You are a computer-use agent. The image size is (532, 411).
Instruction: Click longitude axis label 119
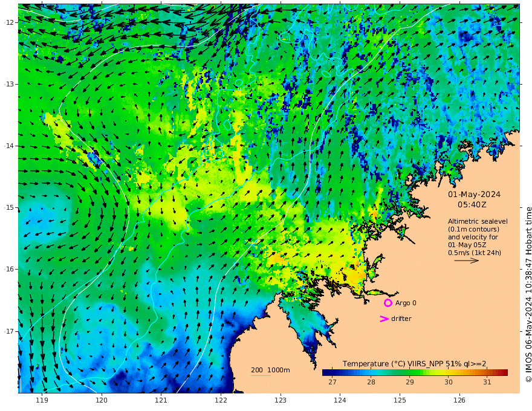(x=42, y=400)
